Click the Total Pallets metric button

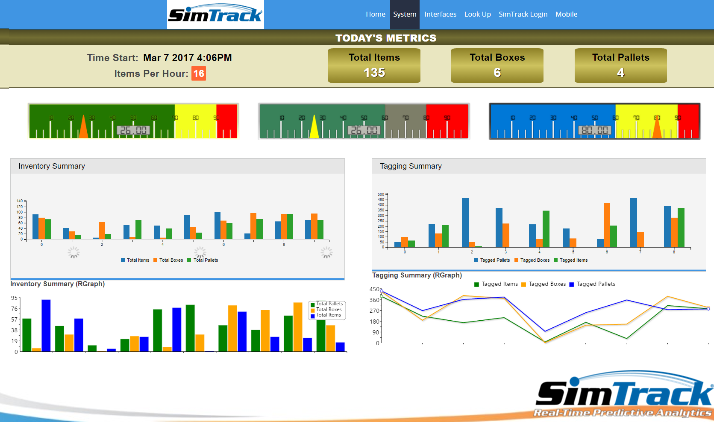(x=620, y=65)
